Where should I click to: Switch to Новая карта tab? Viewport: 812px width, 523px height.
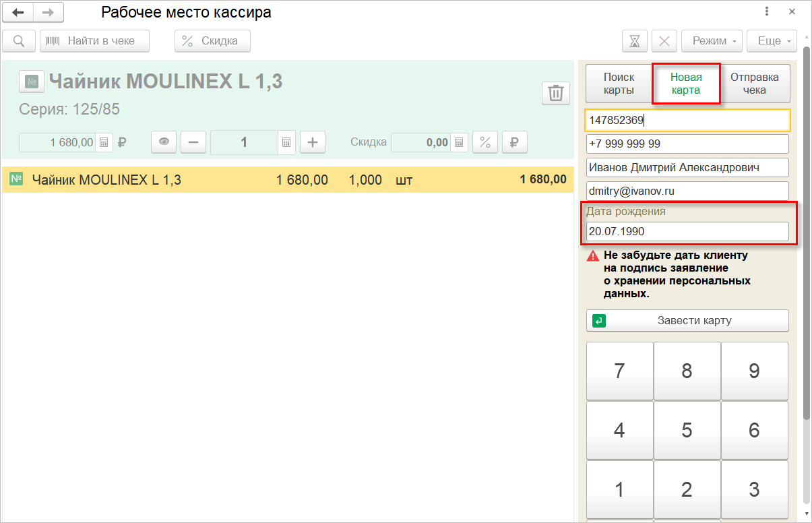(686, 84)
